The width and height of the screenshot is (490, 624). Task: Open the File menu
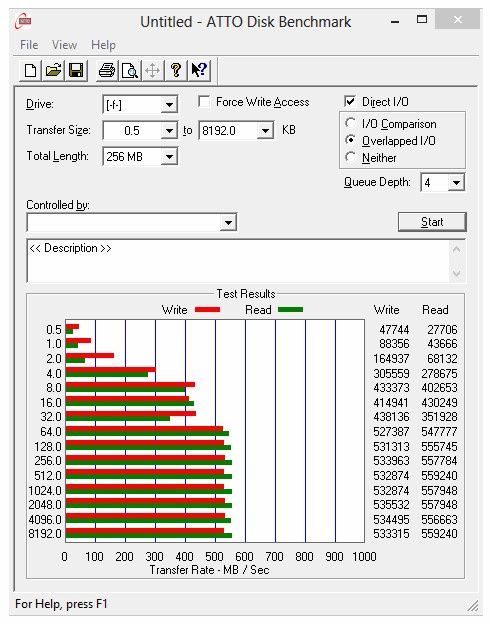(x=29, y=45)
